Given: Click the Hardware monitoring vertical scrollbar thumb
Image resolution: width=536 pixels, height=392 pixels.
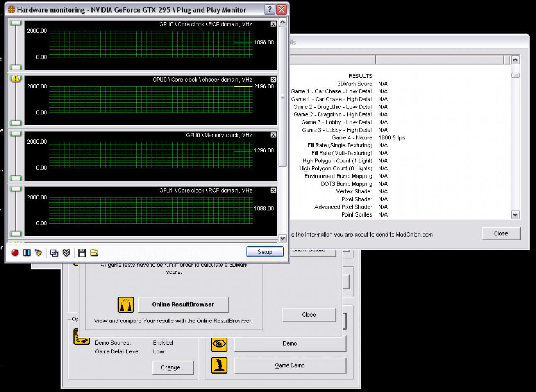Looking at the screenshot, I should coord(283,96).
